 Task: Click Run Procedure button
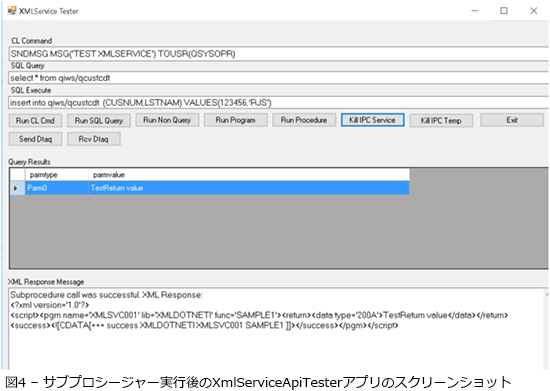click(x=304, y=120)
